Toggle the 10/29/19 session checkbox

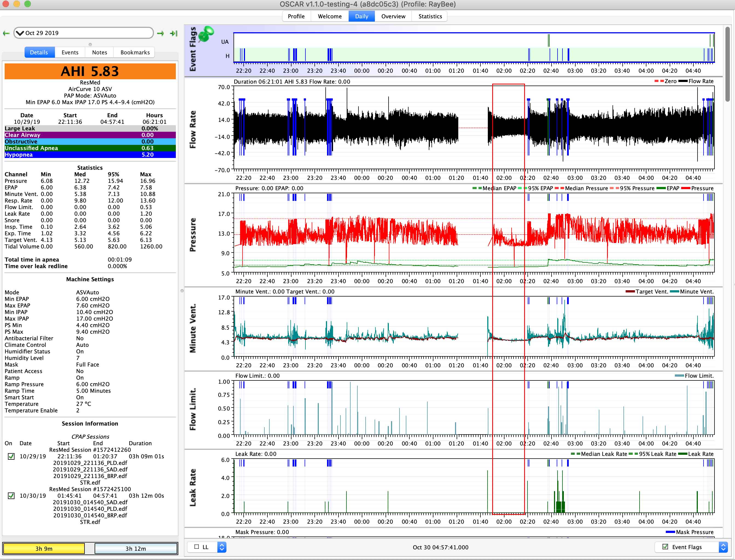click(11, 456)
